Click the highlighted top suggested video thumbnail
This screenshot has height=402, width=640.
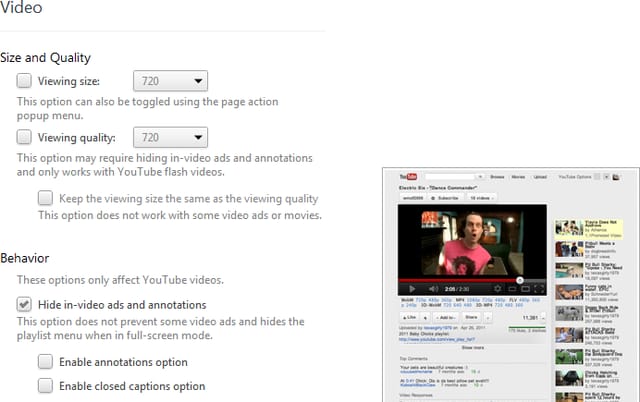[569, 228]
